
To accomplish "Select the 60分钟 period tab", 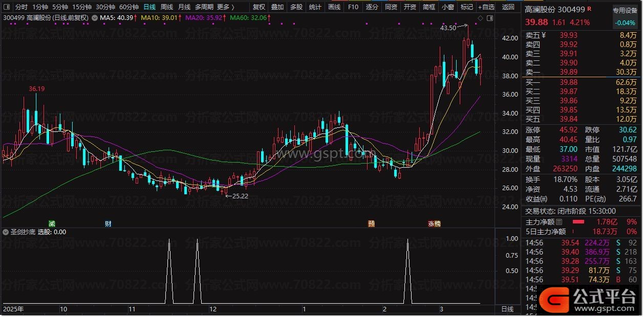I will pos(128,7).
